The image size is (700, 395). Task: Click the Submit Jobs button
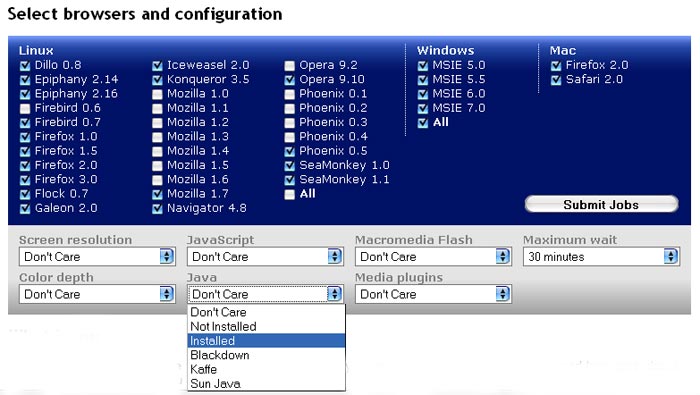tap(601, 204)
